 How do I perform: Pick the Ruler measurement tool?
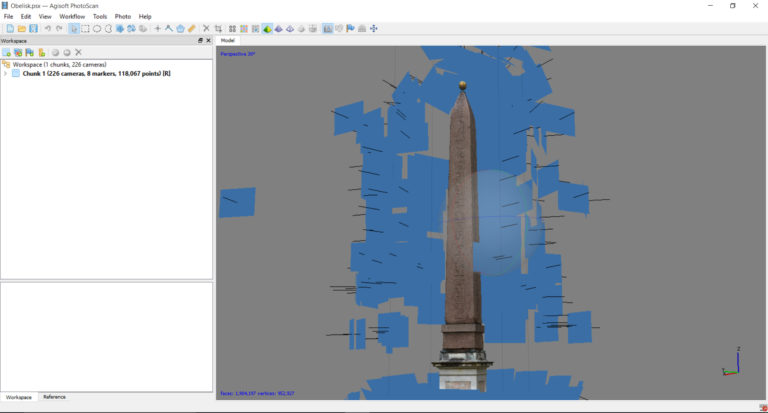192,28
